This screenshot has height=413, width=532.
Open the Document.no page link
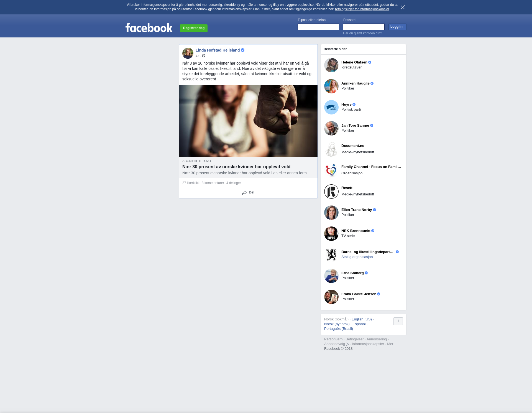click(353, 146)
